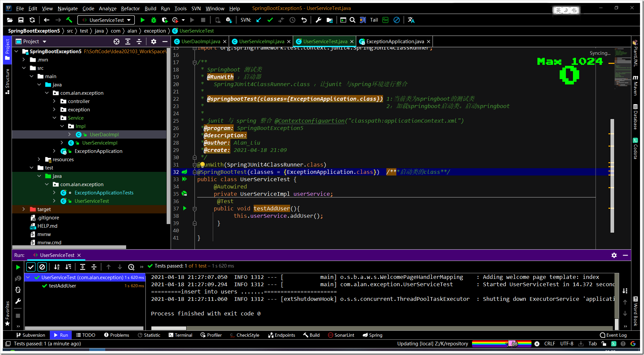Toggle the Word Book sidebar panel
The width and height of the screenshot is (644, 355).
[635, 311]
